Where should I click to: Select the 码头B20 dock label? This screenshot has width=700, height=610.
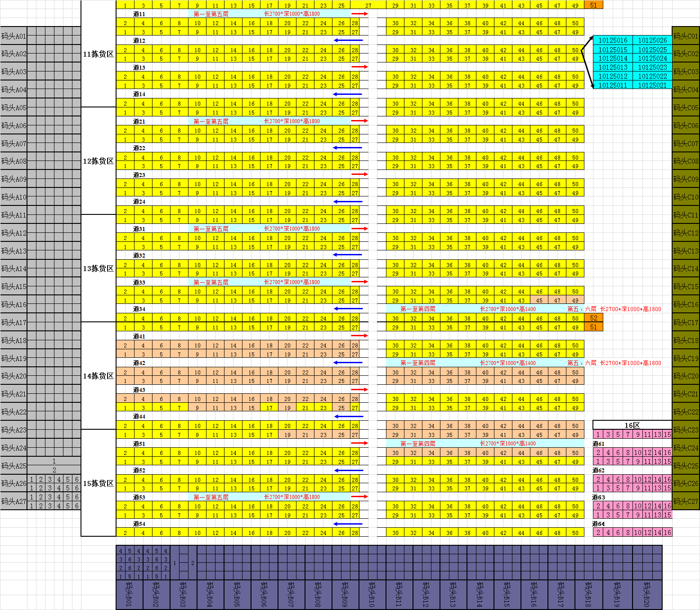point(647,594)
